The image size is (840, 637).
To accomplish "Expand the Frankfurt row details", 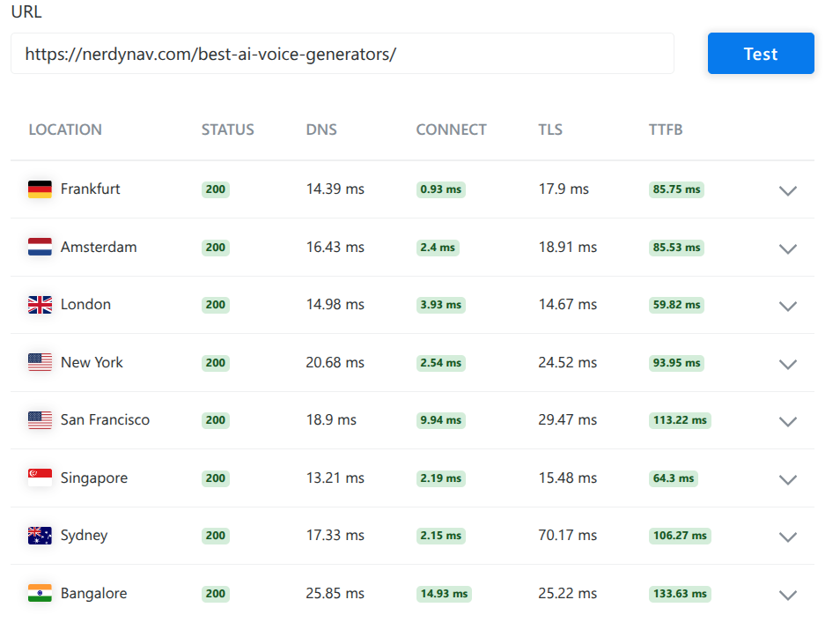I will tap(787, 190).
